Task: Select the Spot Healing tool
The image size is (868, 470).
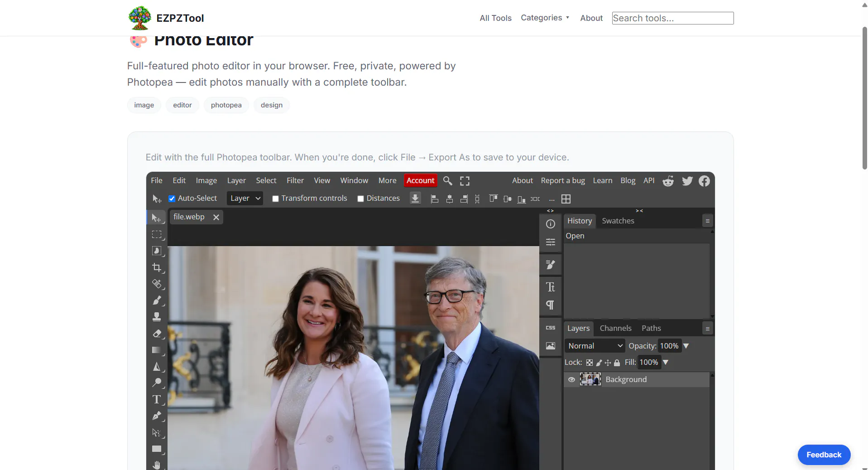Action: click(157, 284)
